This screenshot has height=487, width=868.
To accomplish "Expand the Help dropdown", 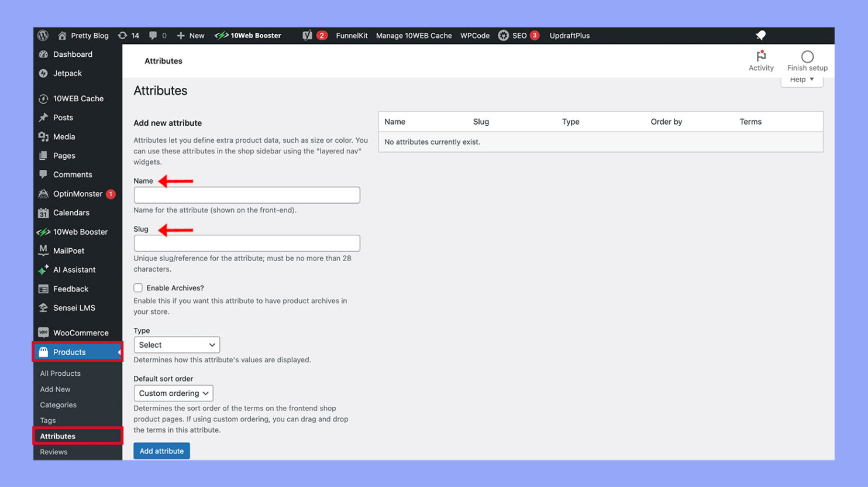I will pyautogui.click(x=801, y=80).
